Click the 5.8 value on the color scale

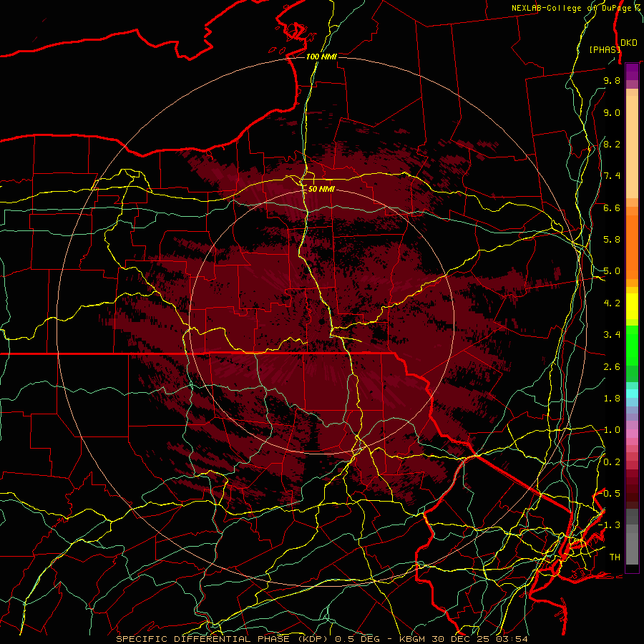click(x=612, y=239)
